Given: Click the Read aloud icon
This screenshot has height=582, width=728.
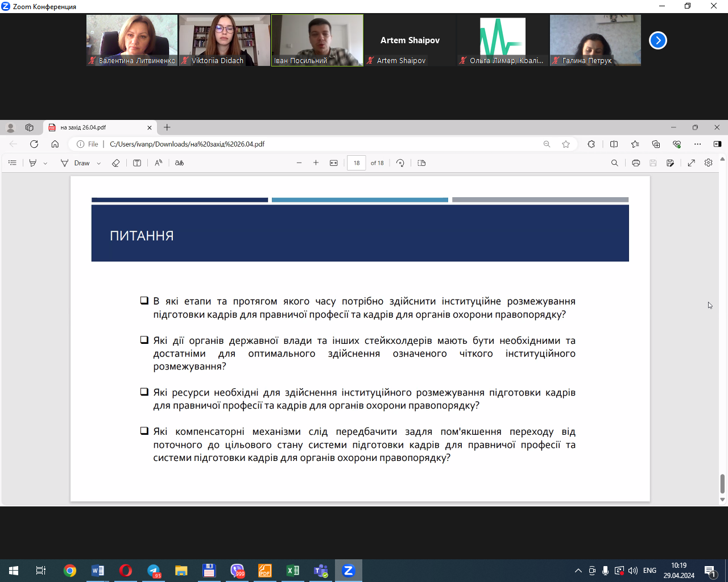Looking at the screenshot, I should tap(159, 163).
